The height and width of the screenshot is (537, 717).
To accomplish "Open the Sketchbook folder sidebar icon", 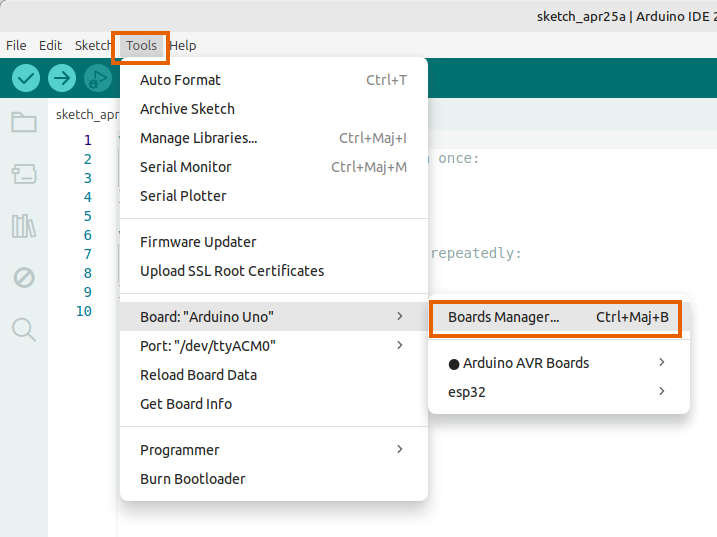I will click(24, 122).
